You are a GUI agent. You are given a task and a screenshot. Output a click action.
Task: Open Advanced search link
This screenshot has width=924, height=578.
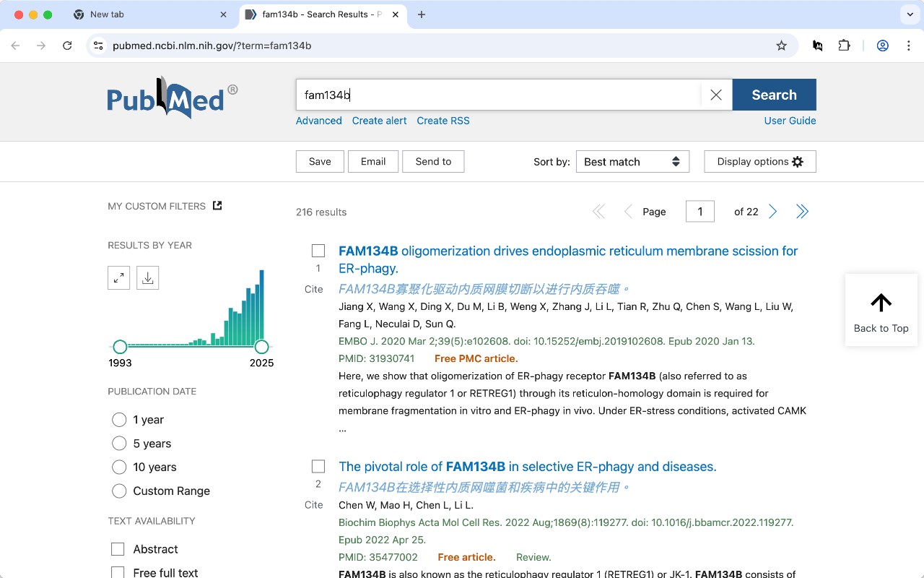point(319,121)
